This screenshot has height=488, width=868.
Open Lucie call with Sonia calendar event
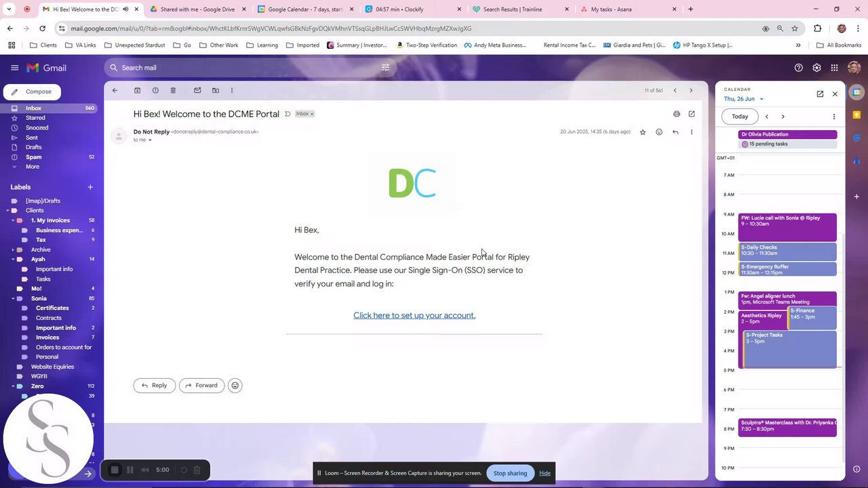[787, 227]
